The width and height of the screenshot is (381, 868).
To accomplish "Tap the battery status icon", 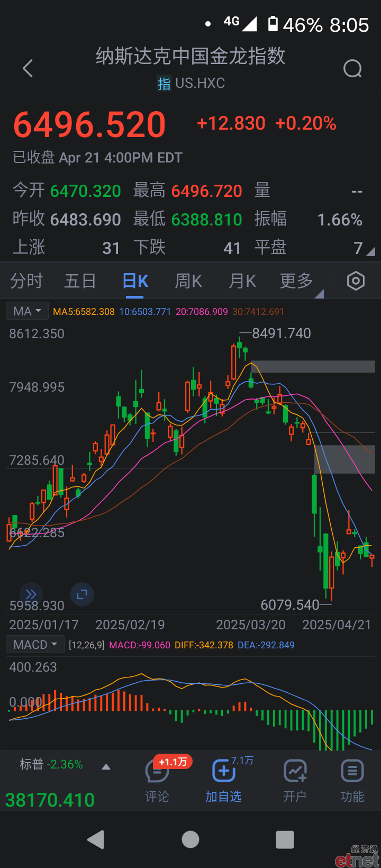I will tap(273, 24).
